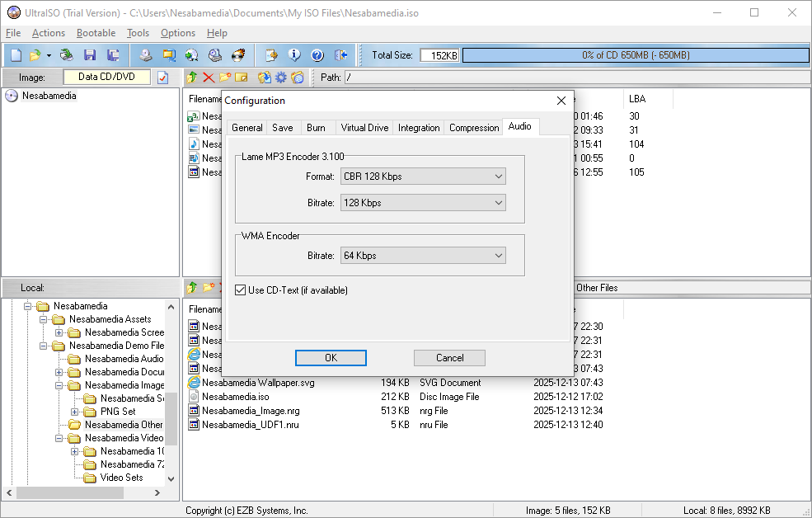
Task: Click the Burn CD image flame icon
Action: click(238, 55)
